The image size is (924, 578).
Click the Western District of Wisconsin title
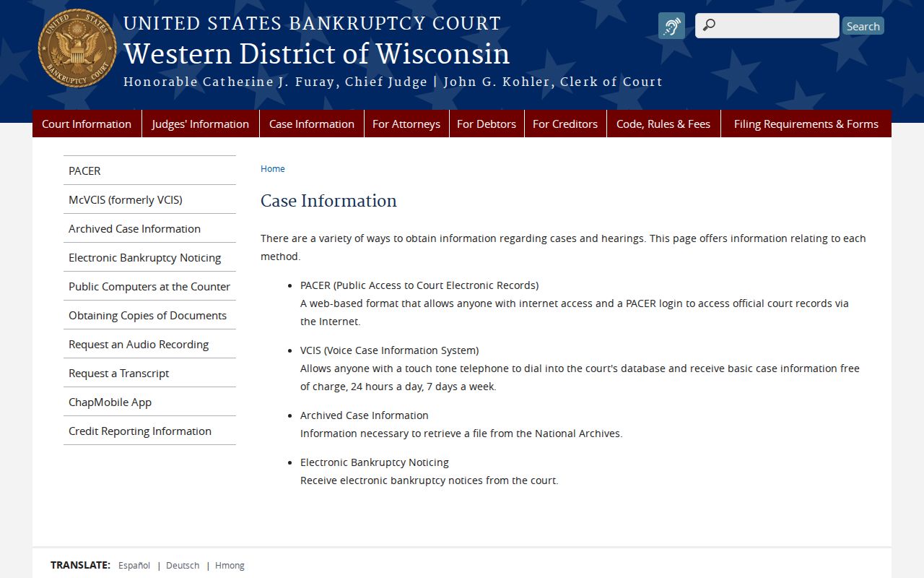317,54
